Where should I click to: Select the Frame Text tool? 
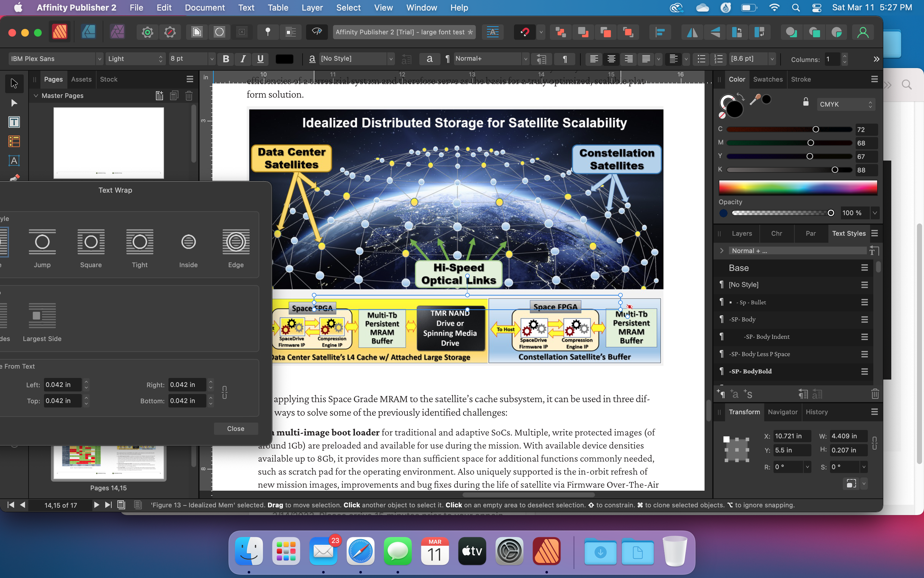click(x=14, y=122)
